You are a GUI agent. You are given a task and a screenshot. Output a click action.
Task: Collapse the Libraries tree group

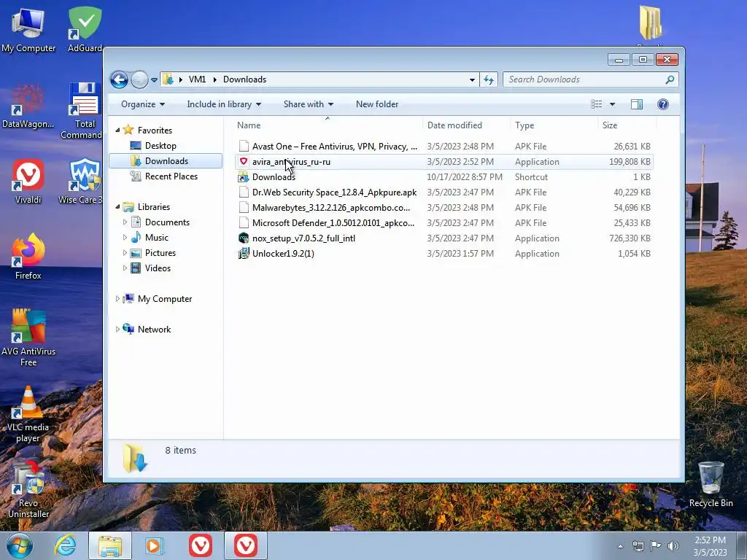coord(117,206)
